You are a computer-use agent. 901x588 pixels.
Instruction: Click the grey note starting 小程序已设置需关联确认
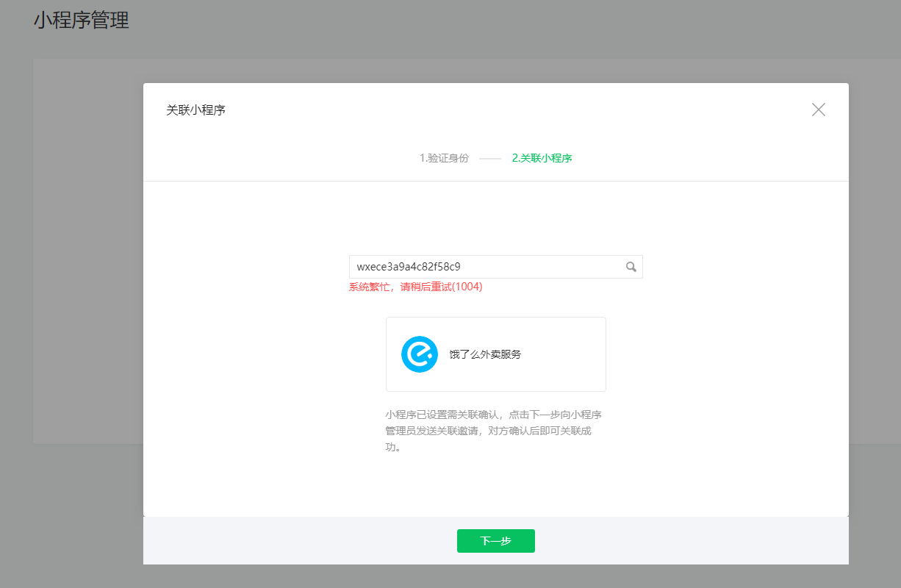[494, 430]
